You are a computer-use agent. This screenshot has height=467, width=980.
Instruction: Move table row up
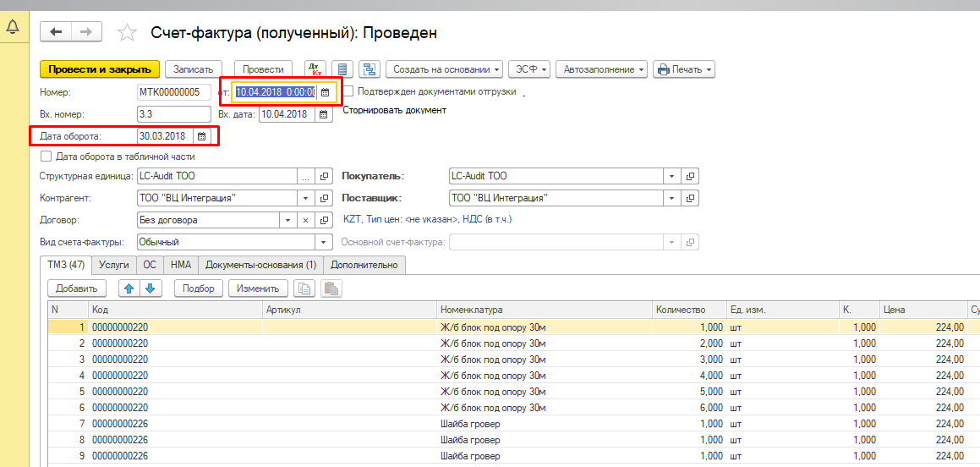tap(129, 288)
